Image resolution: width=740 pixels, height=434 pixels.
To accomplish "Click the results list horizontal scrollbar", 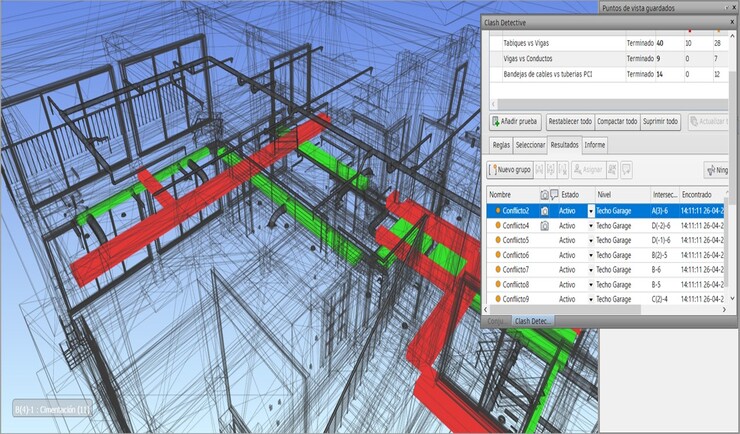I will (x=565, y=310).
